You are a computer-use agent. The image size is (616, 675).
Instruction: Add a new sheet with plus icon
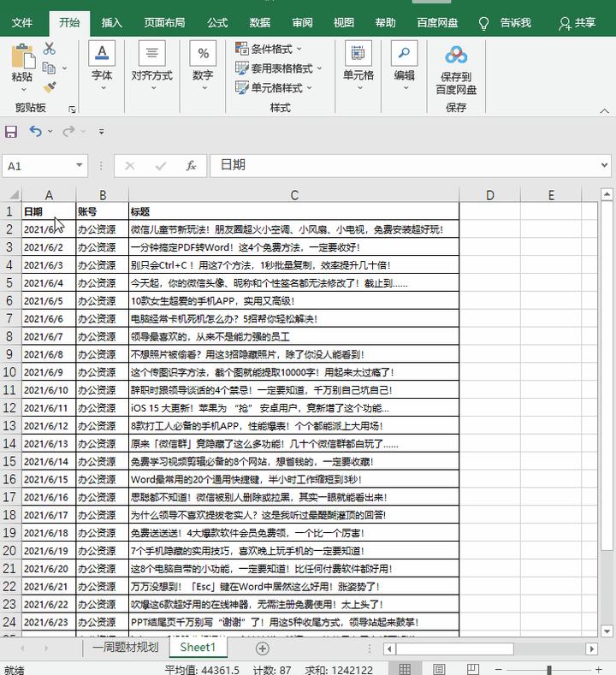point(263,648)
